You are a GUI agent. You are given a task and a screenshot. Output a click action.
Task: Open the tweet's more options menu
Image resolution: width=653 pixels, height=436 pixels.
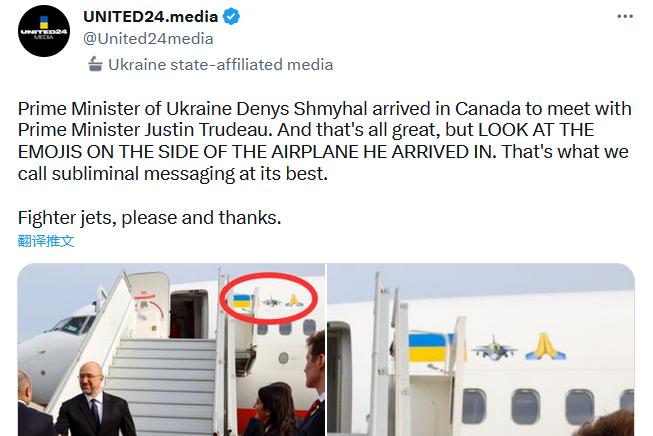click(624, 17)
